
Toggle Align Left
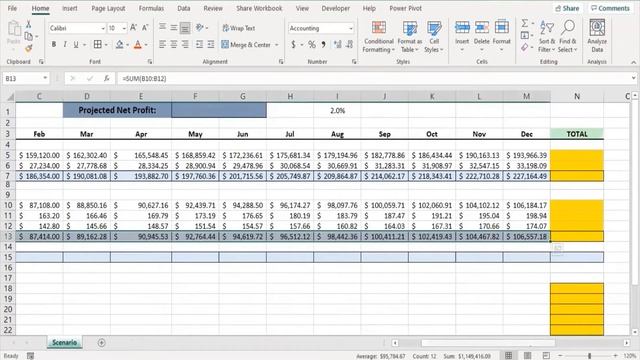162,44
